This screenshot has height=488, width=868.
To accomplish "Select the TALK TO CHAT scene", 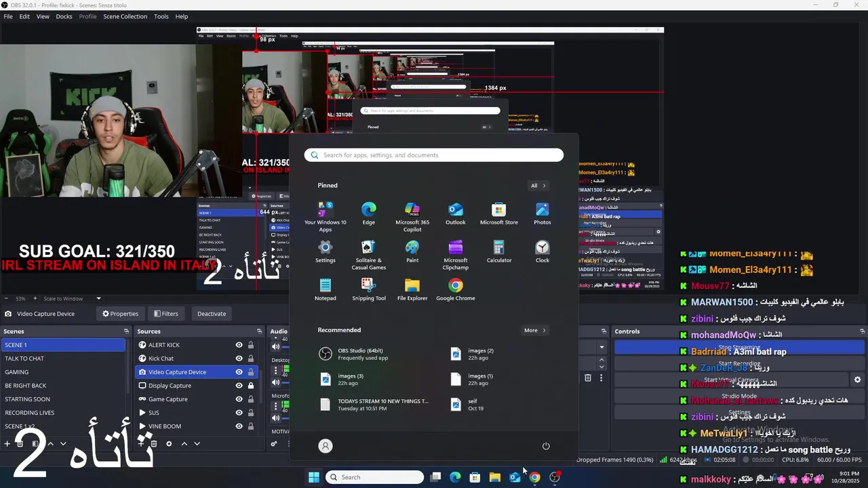I will point(63,359).
